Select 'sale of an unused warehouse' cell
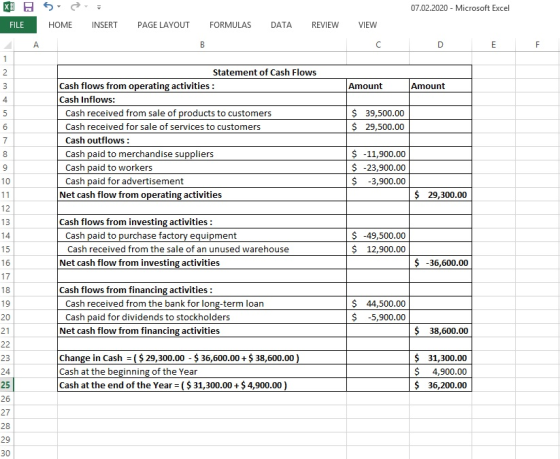 202,249
